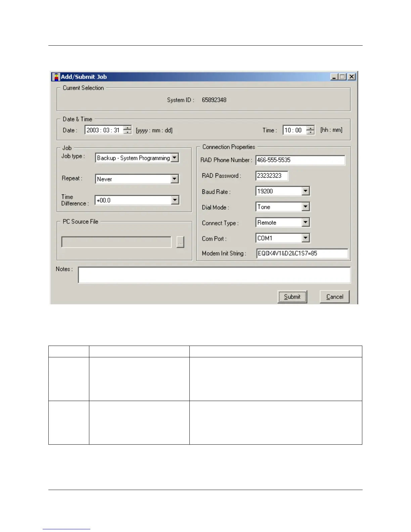Decrease the time with the down spinner arrow
The image size is (411, 532).
coord(311,132)
